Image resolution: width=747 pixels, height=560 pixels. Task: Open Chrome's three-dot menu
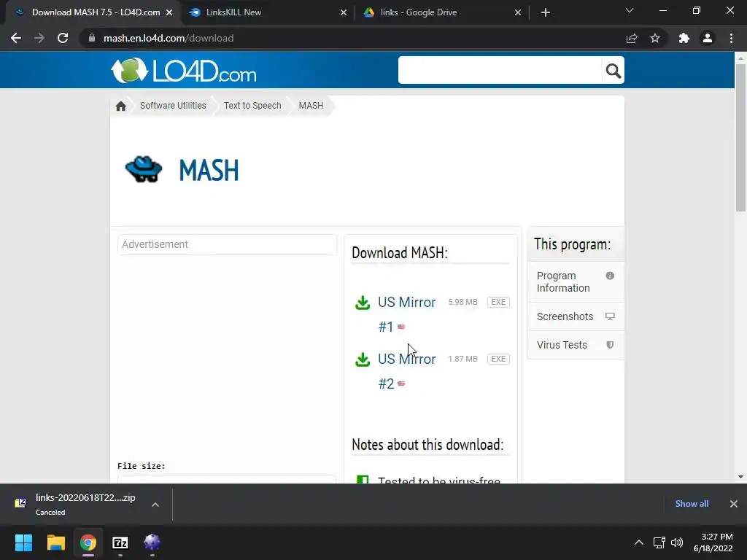(731, 38)
